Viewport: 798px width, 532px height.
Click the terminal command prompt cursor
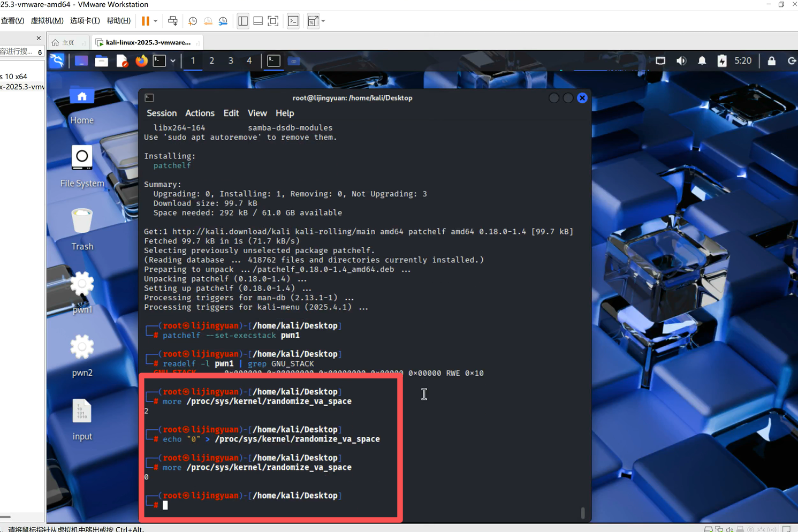click(x=165, y=505)
